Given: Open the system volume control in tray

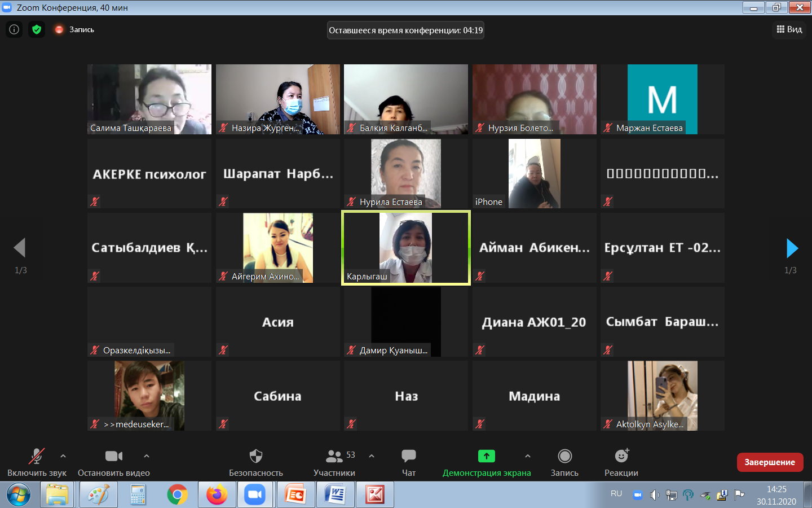Looking at the screenshot, I should (654, 495).
